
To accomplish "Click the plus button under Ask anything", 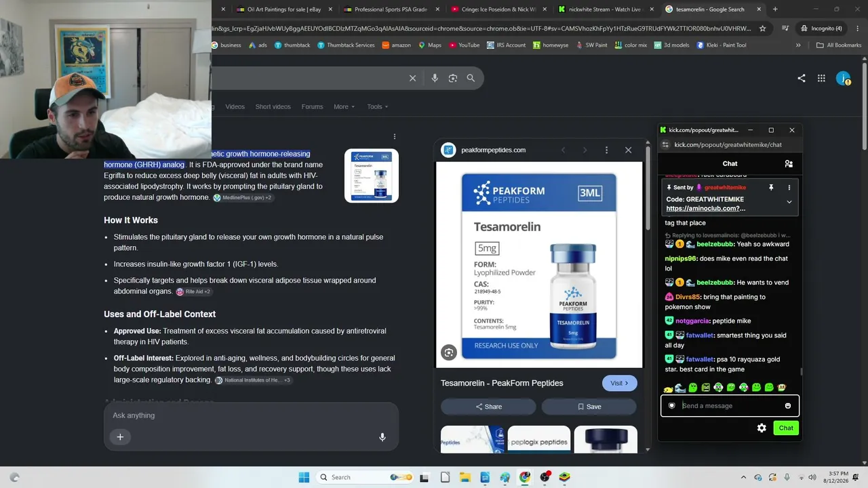I will [x=120, y=437].
